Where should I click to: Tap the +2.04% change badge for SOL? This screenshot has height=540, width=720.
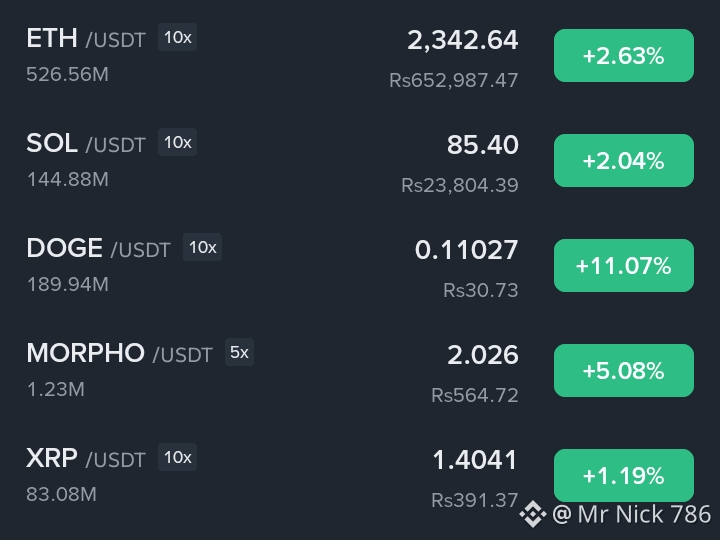pos(624,161)
